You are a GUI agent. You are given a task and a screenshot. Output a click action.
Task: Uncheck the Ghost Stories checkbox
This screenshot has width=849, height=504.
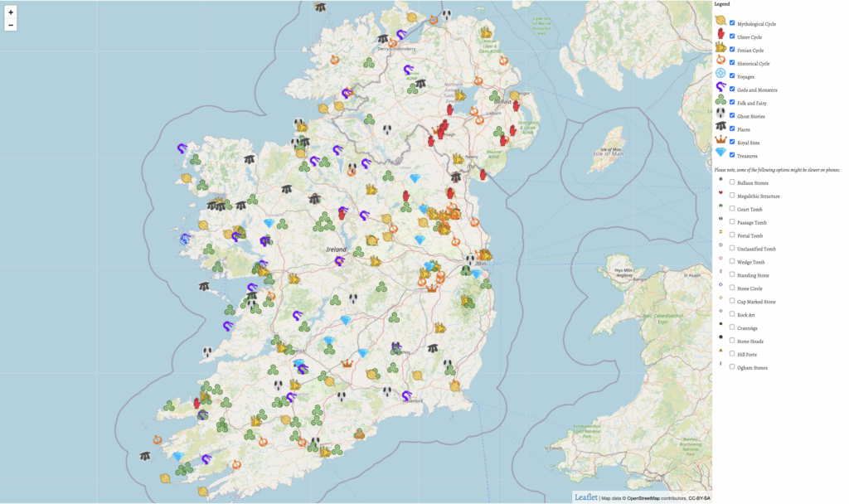(x=732, y=115)
